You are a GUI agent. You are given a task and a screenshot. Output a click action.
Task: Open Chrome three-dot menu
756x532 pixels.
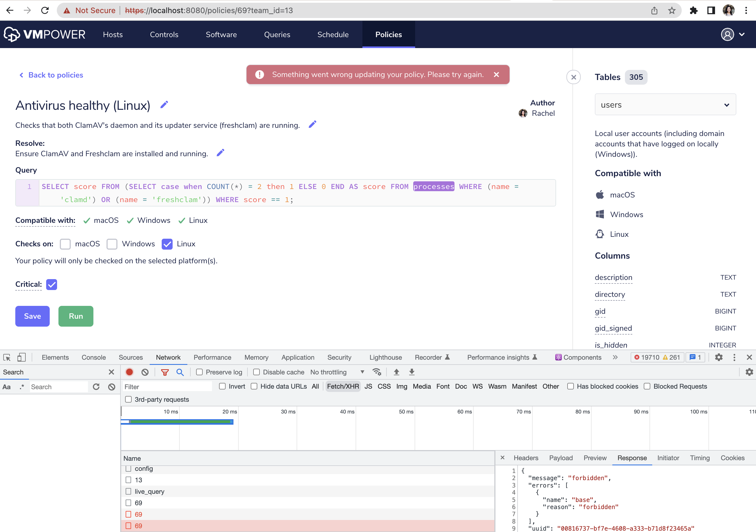(746, 11)
